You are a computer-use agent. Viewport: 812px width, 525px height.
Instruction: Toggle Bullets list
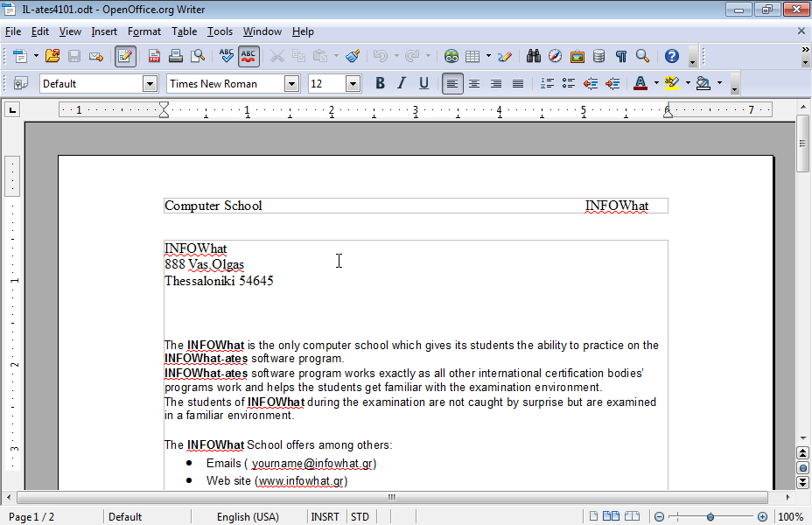pyautogui.click(x=569, y=83)
